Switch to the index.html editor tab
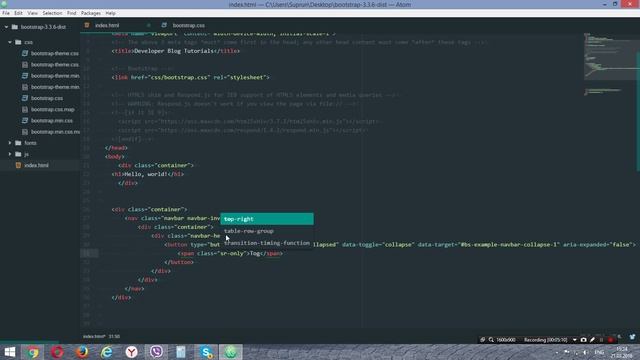Viewport: 640px width, 360px height. tap(107, 25)
